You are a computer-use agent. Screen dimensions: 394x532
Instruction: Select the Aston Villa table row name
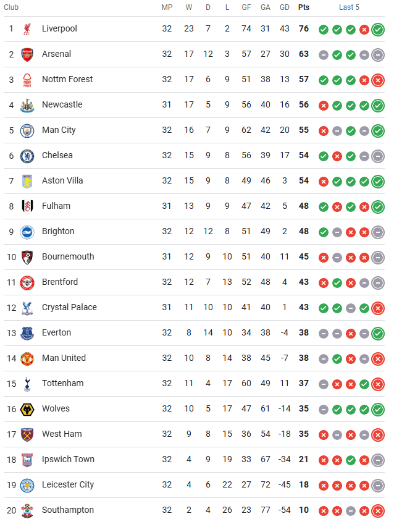62,180
